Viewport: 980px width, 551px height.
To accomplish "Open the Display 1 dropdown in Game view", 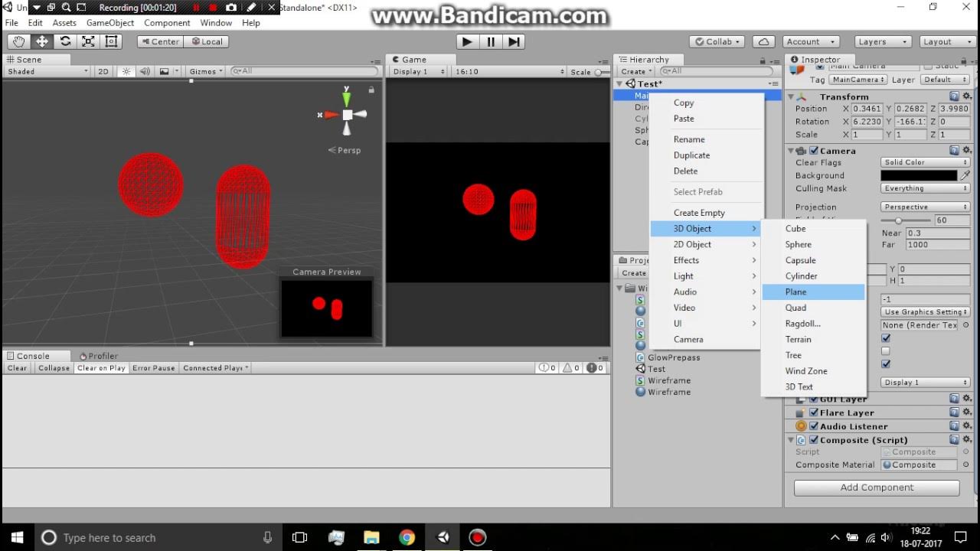I will [x=418, y=71].
